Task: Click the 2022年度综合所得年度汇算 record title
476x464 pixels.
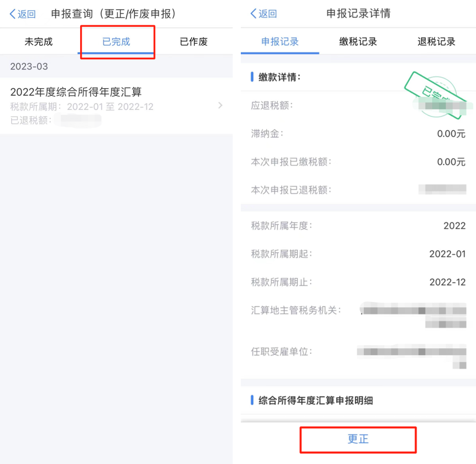Action: point(76,92)
